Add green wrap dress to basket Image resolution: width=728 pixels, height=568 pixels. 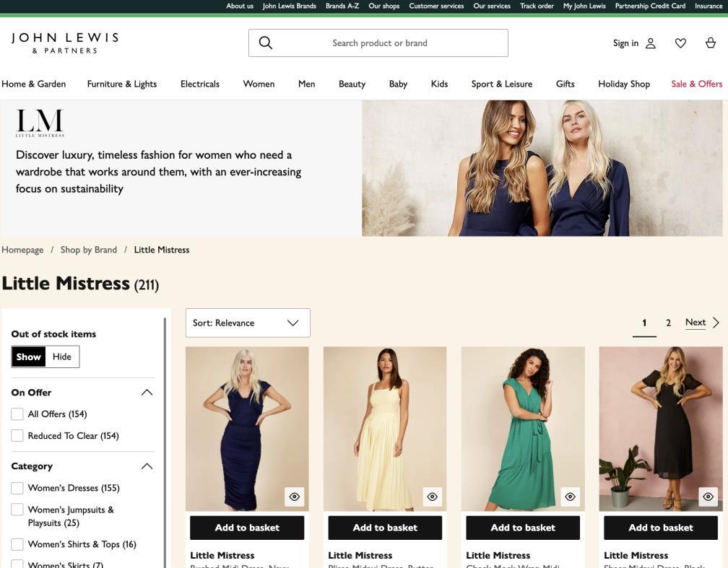pyautogui.click(x=523, y=528)
